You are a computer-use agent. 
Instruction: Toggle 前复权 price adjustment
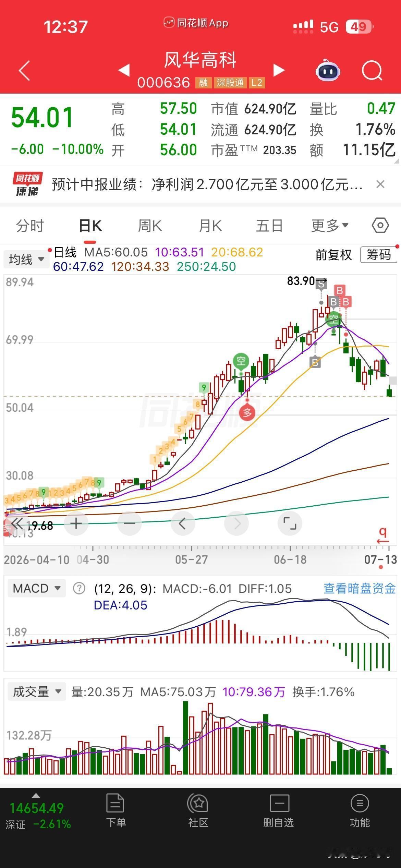point(333,255)
